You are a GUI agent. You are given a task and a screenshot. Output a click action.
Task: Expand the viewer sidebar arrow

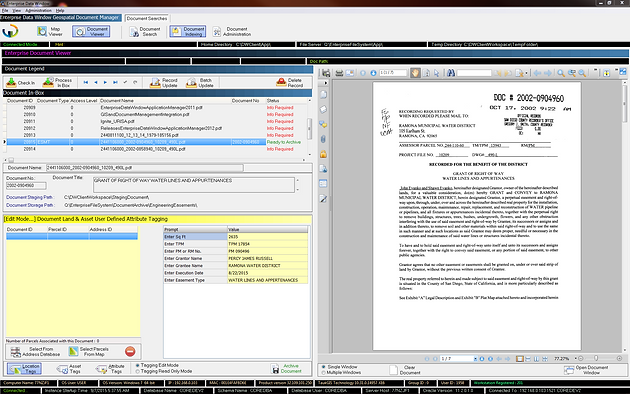(x=325, y=83)
